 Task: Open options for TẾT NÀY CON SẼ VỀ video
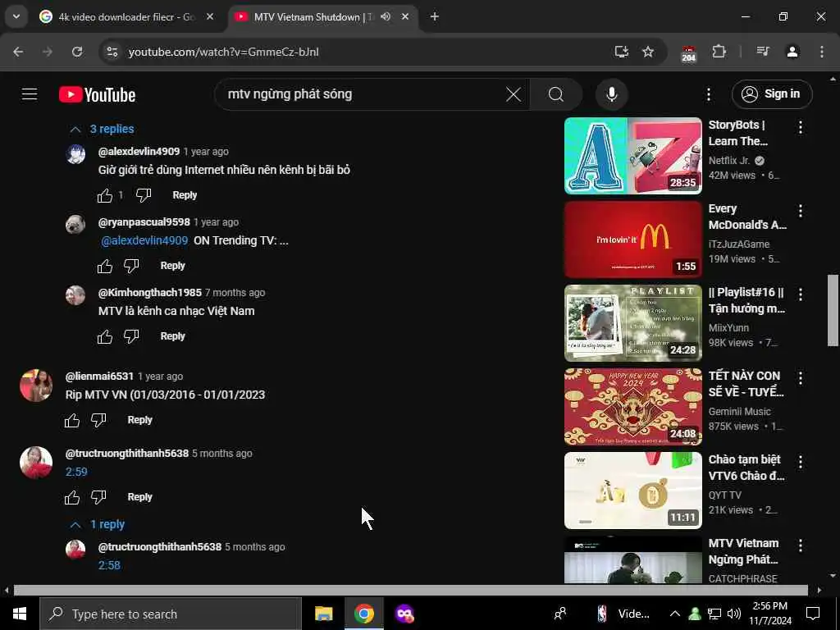tap(801, 378)
